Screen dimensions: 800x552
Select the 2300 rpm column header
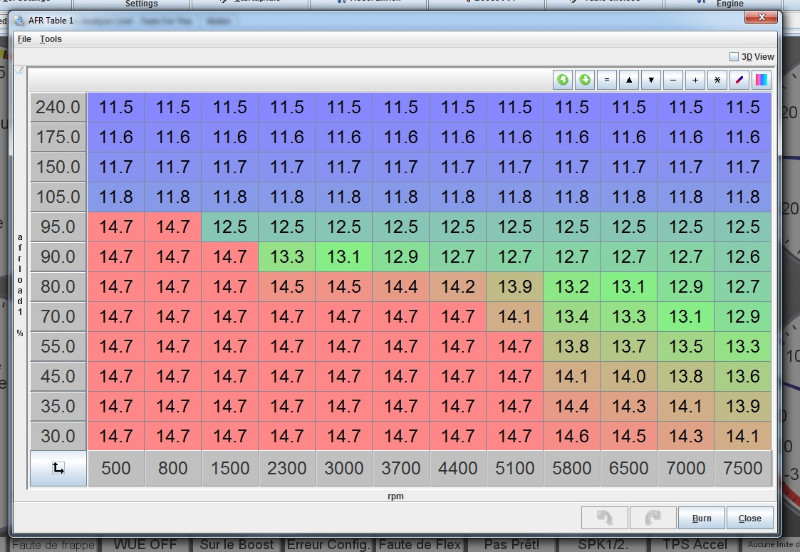[287, 468]
